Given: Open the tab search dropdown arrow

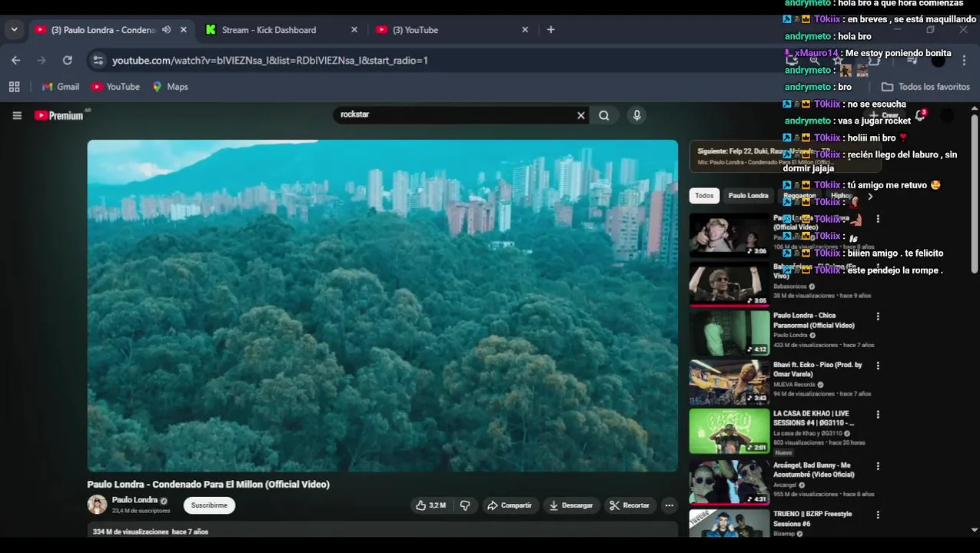Looking at the screenshot, I should tap(14, 30).
